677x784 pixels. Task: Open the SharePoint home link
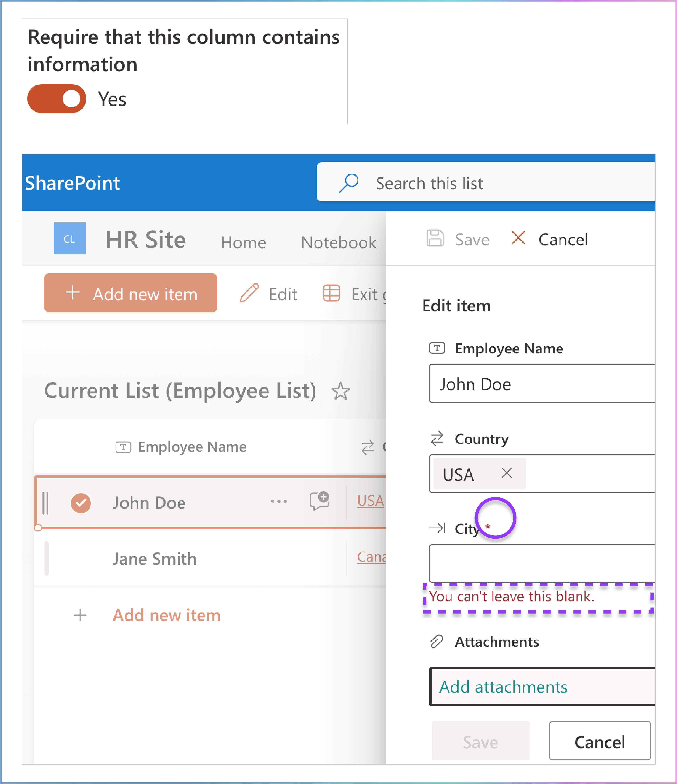click(x=72, y=183)
